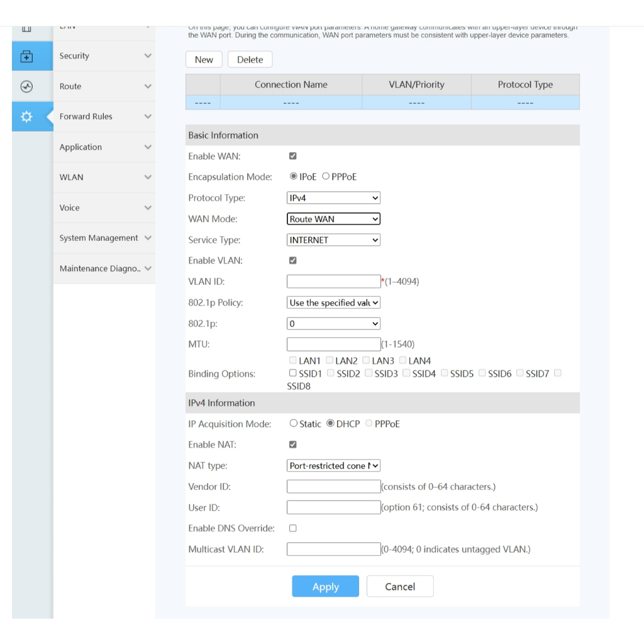Open the WAN Mode dropdown
The height and width of the screenshot is (644, 644).
coord(333,219)
